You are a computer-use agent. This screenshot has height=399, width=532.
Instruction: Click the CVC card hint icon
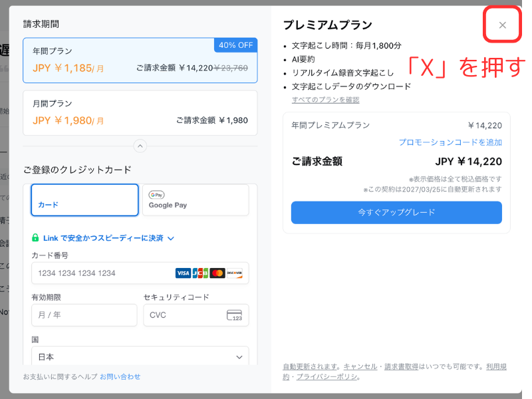click(234, 315)
